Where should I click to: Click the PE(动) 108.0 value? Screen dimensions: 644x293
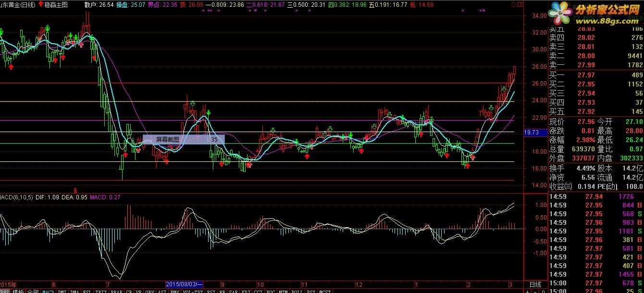pos(633,186)
